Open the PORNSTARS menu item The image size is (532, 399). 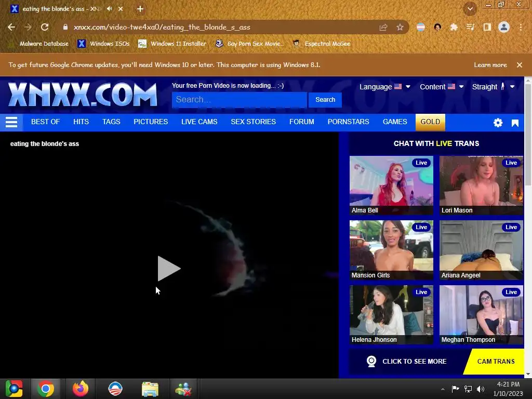click(349, 122)
